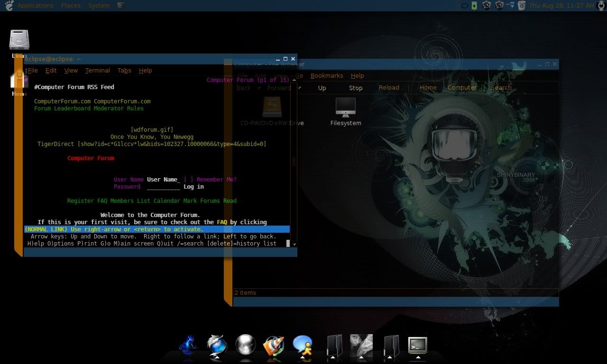
Task: Toggle the Remember Me checkbox in Lynx
Action: click(x=189, y=180)
